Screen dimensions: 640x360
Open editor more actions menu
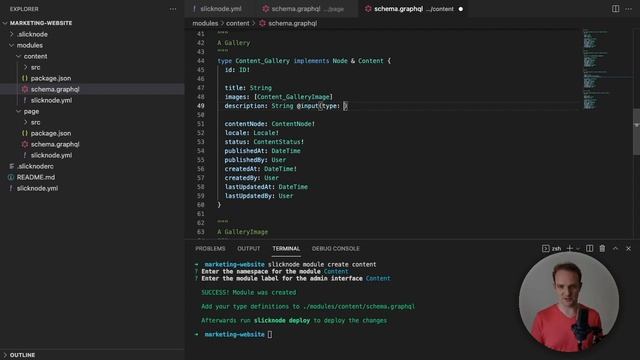pos(628,9)
